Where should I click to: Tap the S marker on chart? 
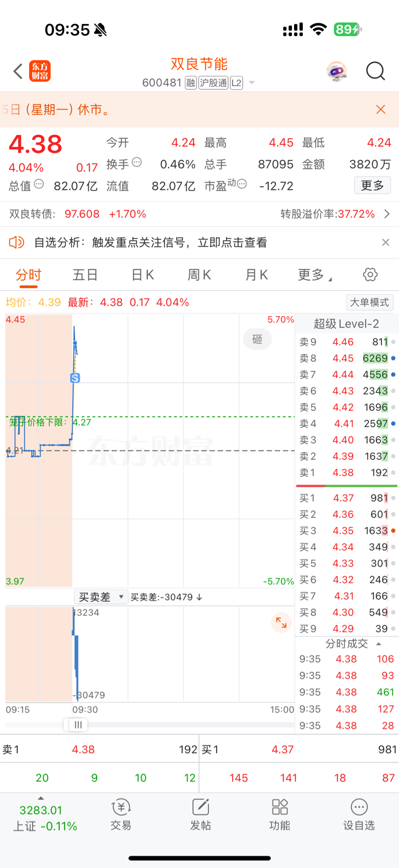(75, 378)
